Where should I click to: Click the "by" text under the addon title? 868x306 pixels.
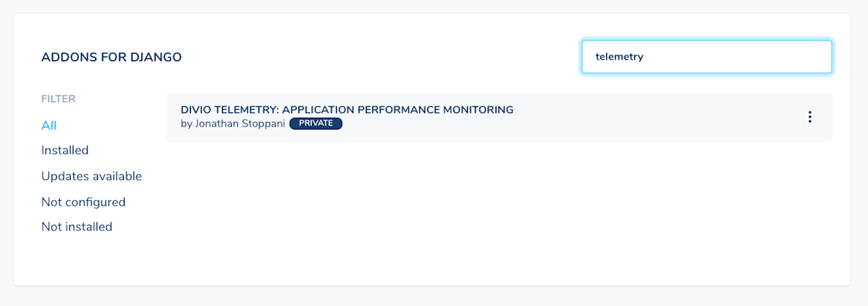click(185, 124)
